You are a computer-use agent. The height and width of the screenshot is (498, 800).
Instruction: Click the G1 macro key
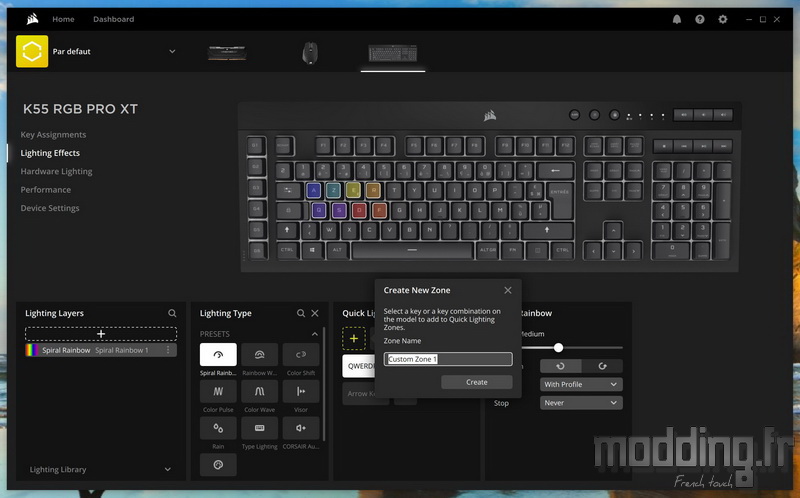[256, 146]
